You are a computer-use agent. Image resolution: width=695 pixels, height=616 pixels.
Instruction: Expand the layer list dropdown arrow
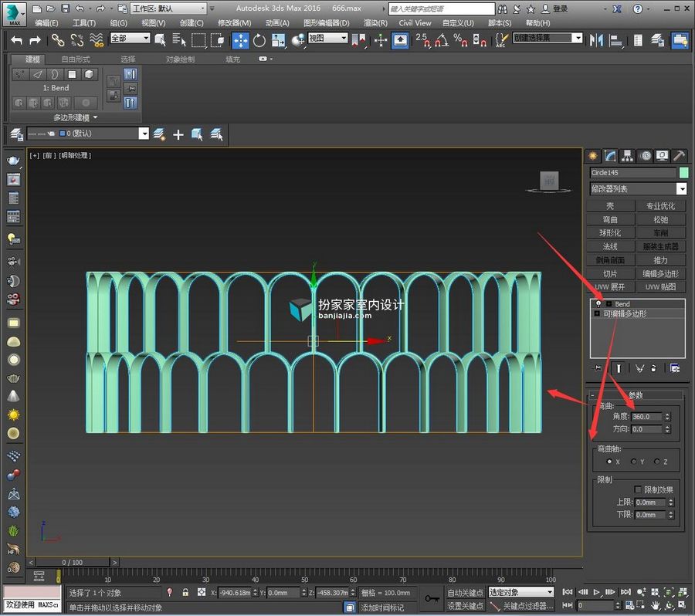click(144, 134)
